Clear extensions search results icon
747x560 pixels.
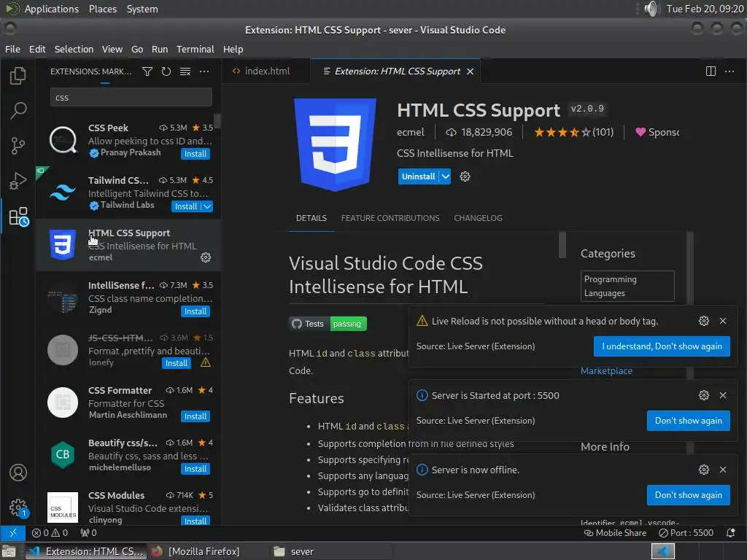click(x=185, y=71)
